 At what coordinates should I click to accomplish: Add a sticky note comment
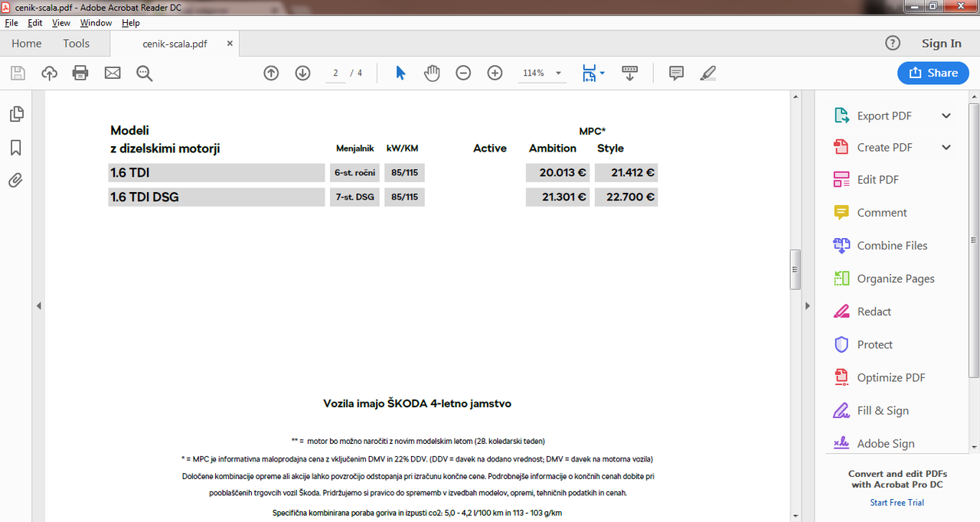click(676, 73)
